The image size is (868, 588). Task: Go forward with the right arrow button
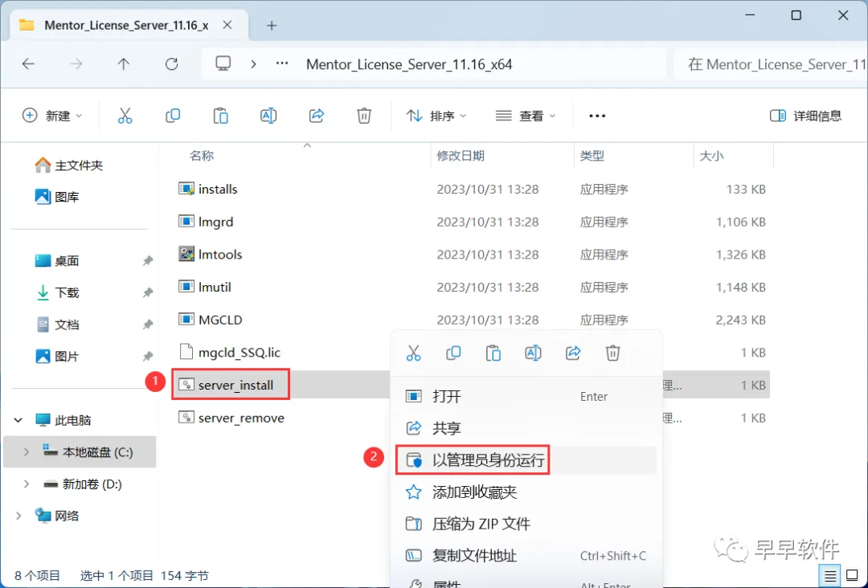76,64
